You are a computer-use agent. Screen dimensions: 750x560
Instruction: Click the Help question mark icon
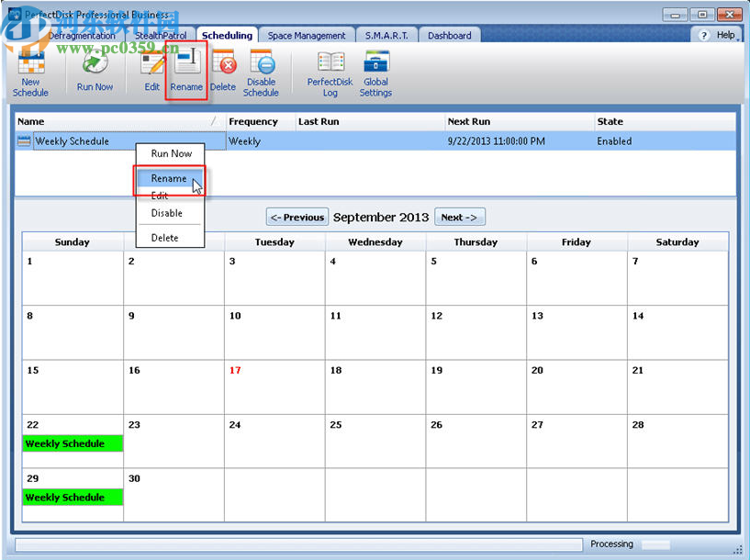pos(703,35)
